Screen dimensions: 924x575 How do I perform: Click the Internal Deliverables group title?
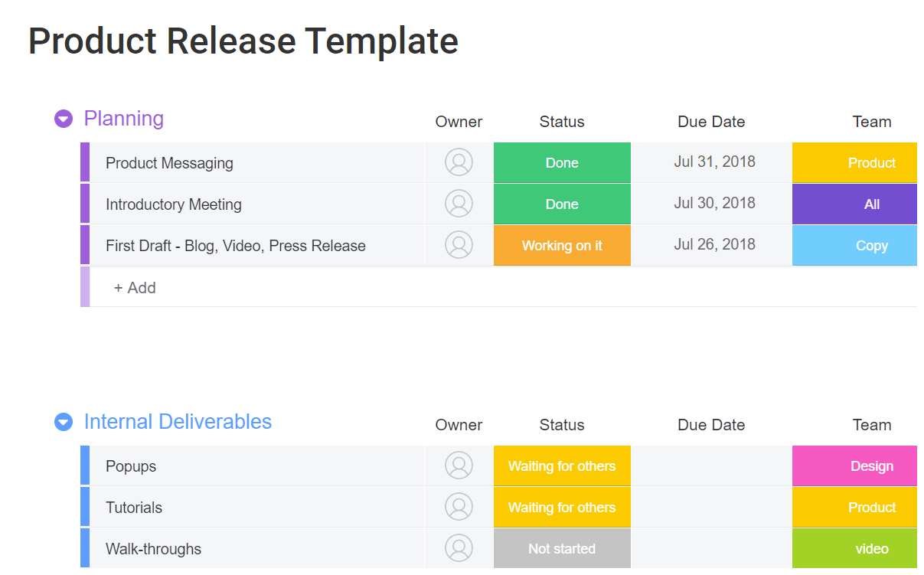click(x=178, y=422)
